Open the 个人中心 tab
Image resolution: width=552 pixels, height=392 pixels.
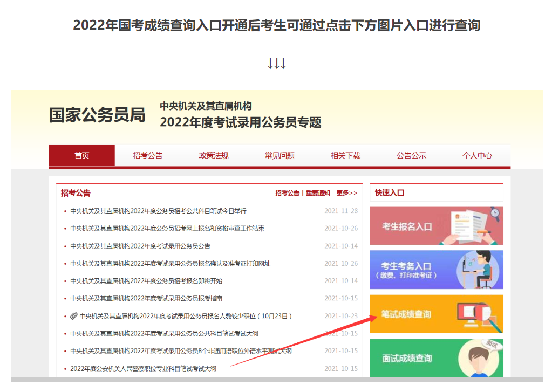(477, 155)
